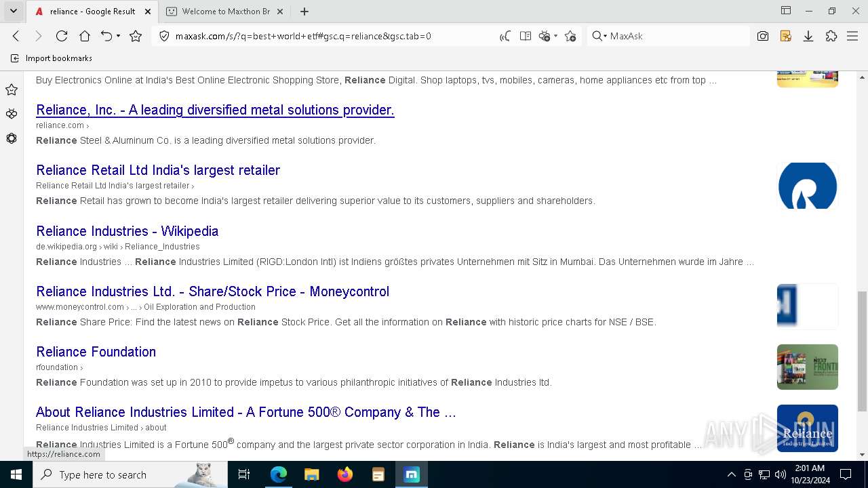Open File Explorer from taskbar
Viewport: 868px width, 488px height.
(x=312, y=474)
